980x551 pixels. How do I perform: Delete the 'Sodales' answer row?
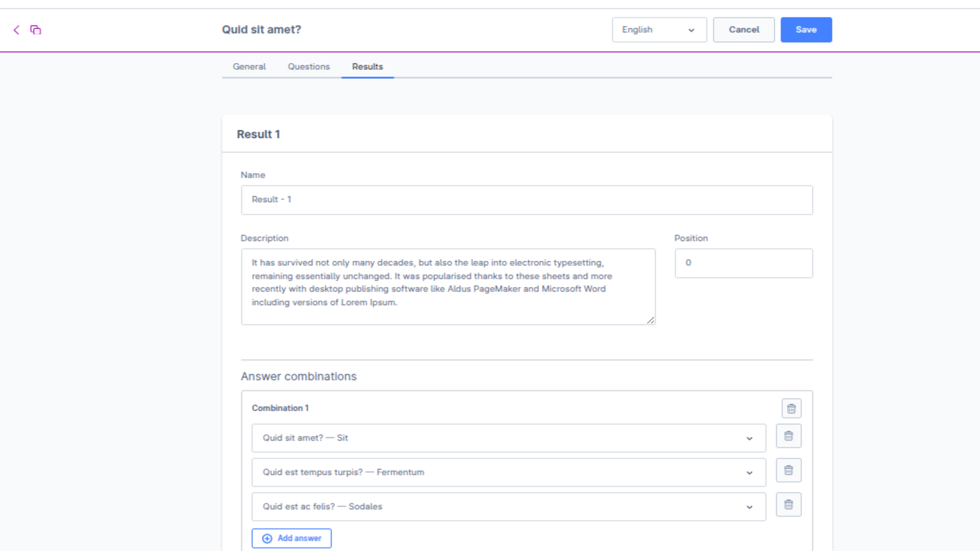[x=789, y=505]
